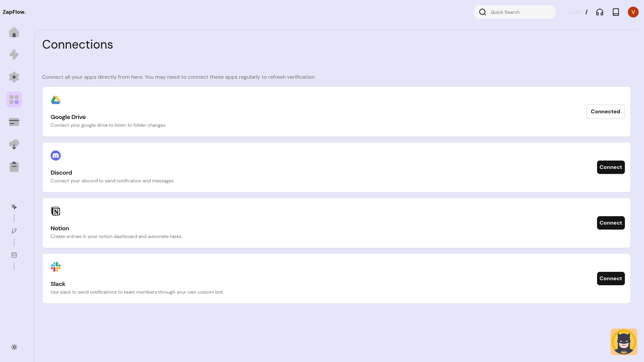Connect the Notion app
The height and width of the screenshot is (362, 644).
click(610, 223)
